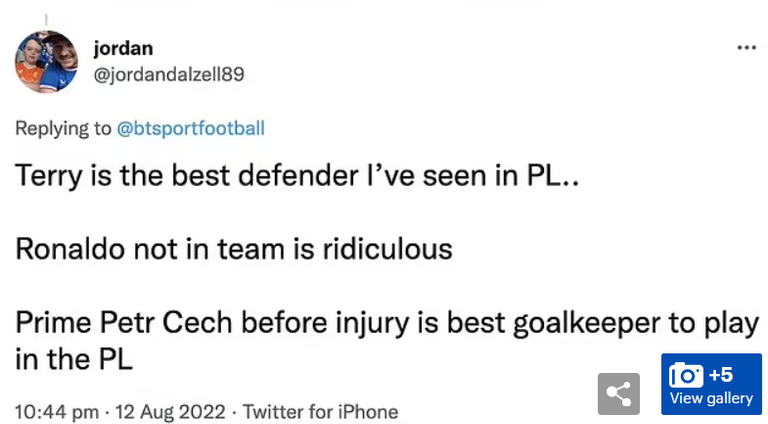
Task: Open the @btsportfootball mention link
Action: pos(191,128)
